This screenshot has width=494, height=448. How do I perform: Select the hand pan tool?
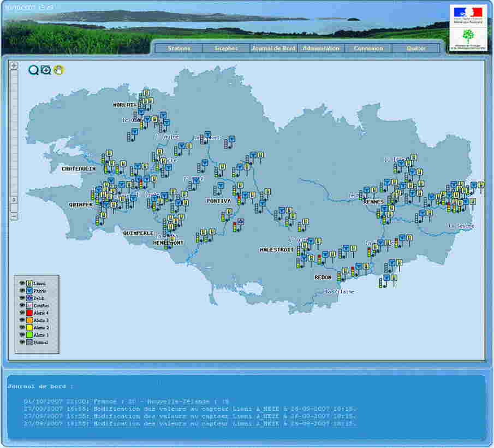58,69
